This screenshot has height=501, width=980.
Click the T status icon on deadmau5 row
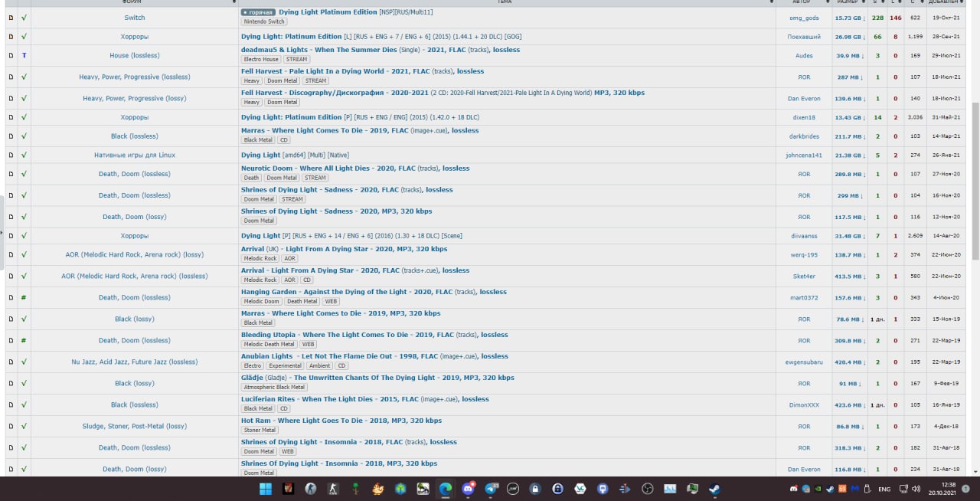(24, 55)
